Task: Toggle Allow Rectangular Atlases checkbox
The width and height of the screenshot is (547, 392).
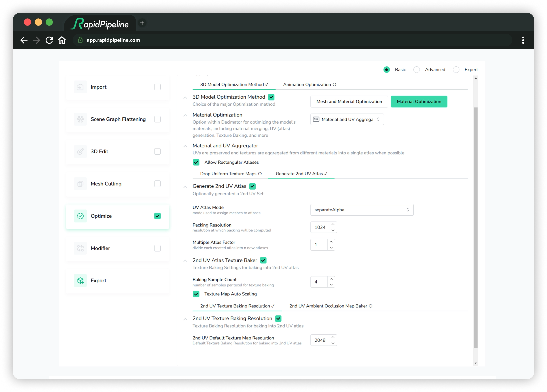Action: 196,163
